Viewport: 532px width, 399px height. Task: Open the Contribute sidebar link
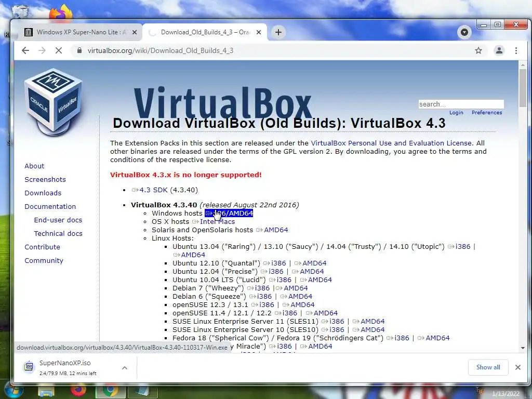click(42, 247)
